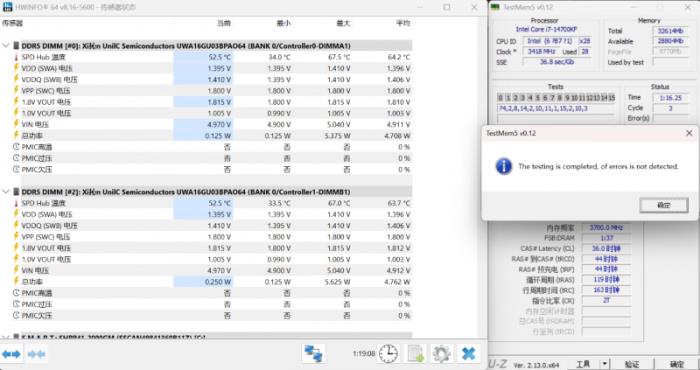Click the 指令比率 (CR) value 2T in CPU-Z
The image size is (700, 370).
[x=606, y=300]
